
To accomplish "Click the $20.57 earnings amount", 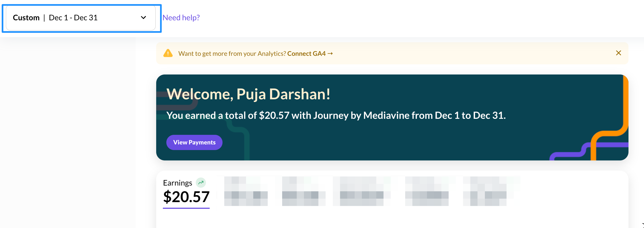I will coord(186,197).
